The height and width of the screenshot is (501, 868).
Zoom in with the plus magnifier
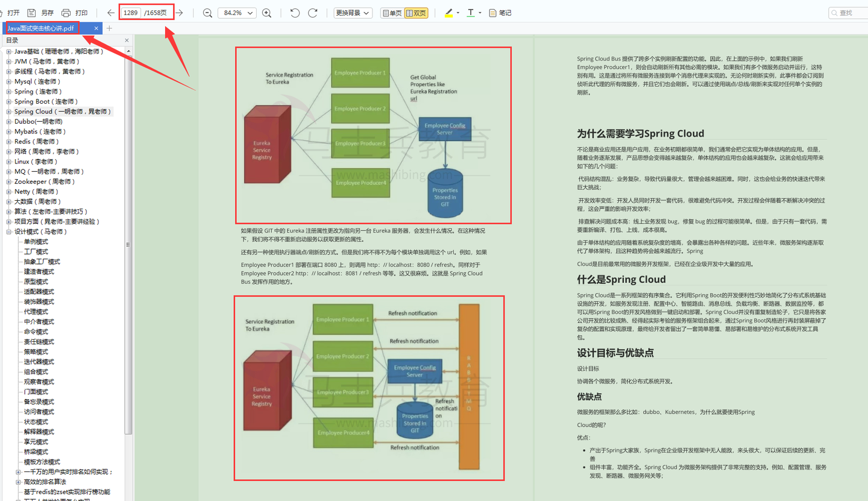point(266,13)
